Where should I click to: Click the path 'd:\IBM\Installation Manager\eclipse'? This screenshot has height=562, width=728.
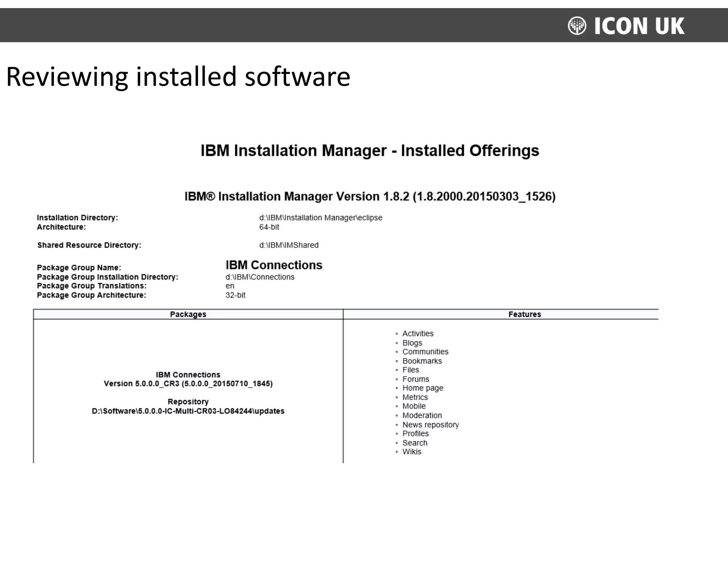coord(321,218)
